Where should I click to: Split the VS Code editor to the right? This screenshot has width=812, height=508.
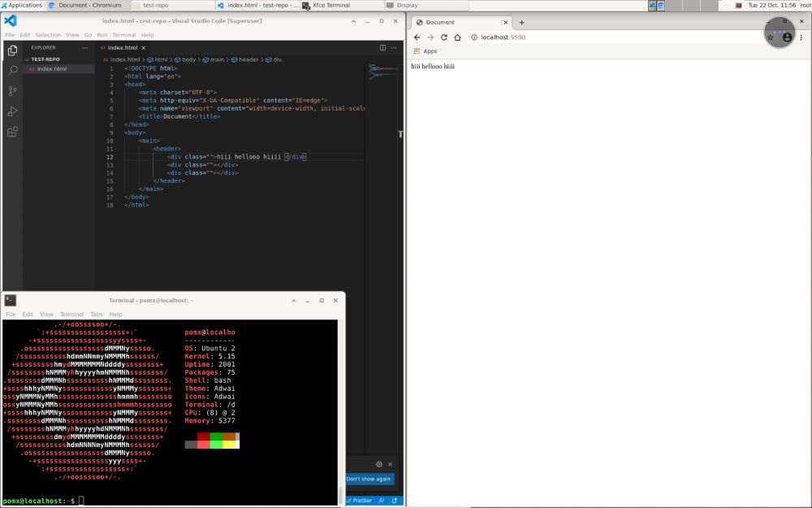(382, 48)
